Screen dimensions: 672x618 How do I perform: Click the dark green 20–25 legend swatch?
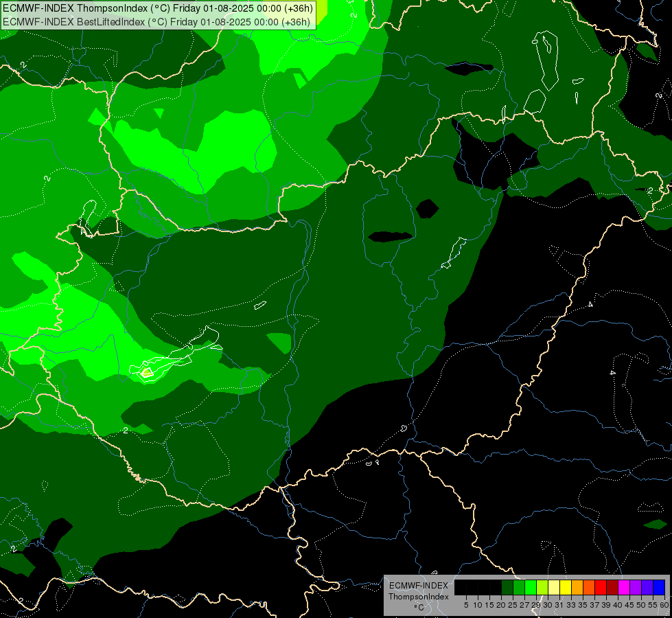click(507, 587)
